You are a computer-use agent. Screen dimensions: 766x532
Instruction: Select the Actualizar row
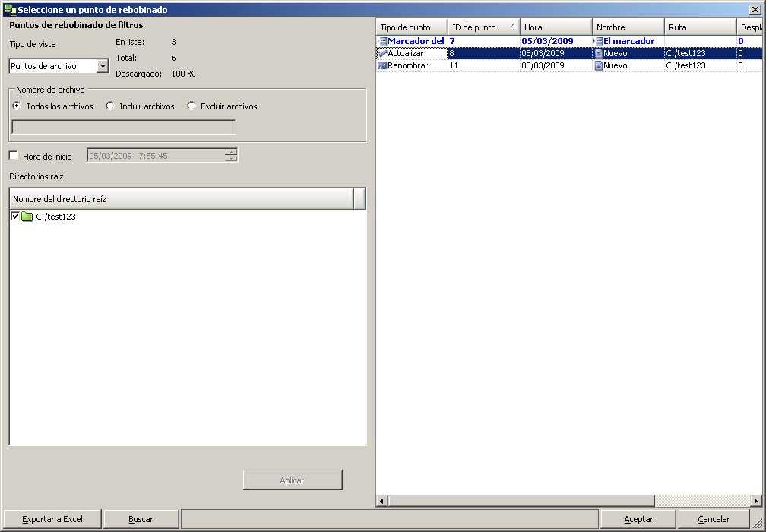tap(568, 53)
